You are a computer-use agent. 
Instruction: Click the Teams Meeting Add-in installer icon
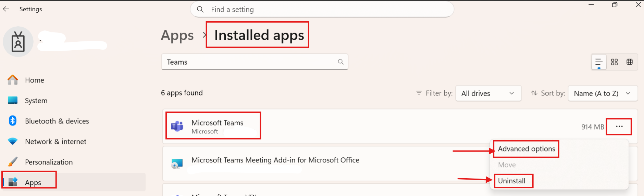click(177, 164)
